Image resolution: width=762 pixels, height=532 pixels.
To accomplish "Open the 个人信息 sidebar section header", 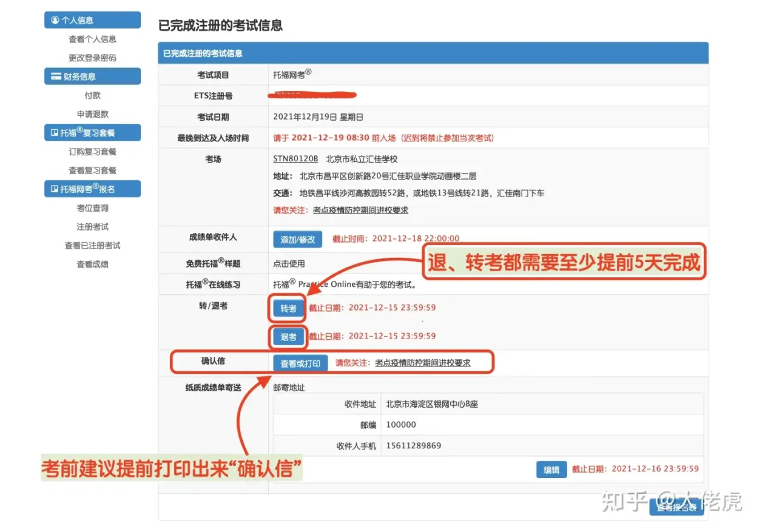I will (92, 20).
